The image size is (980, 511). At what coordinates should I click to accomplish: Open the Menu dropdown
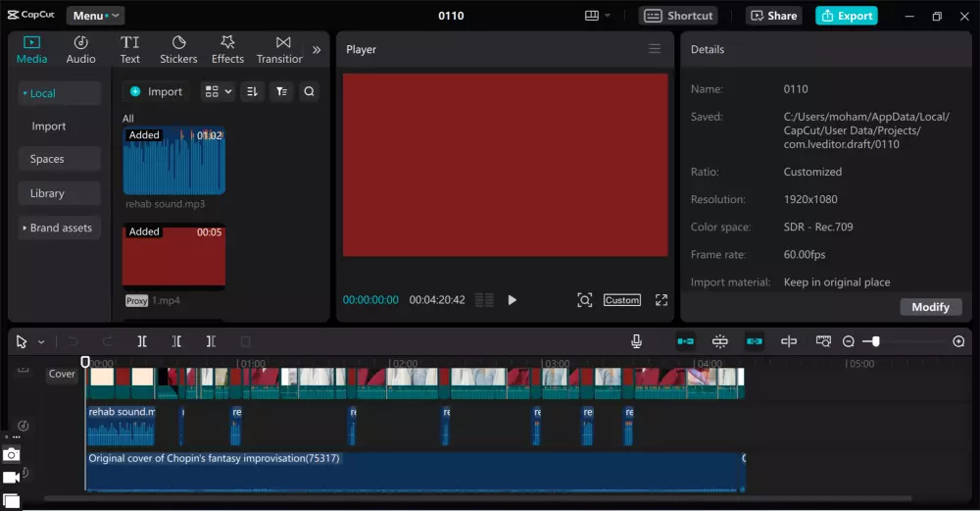point(95,16)
